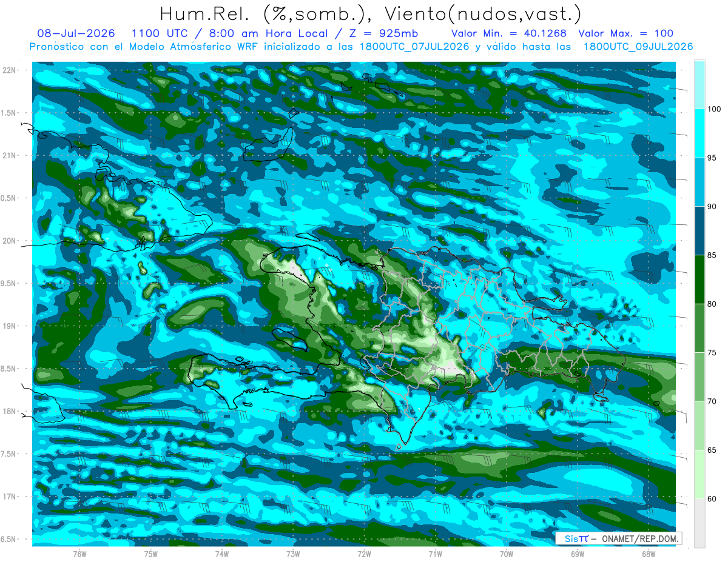Viewport: 728px width, 562px height.
Task: Click the longitude label '74W'
Action: click(x=222, y=554)
